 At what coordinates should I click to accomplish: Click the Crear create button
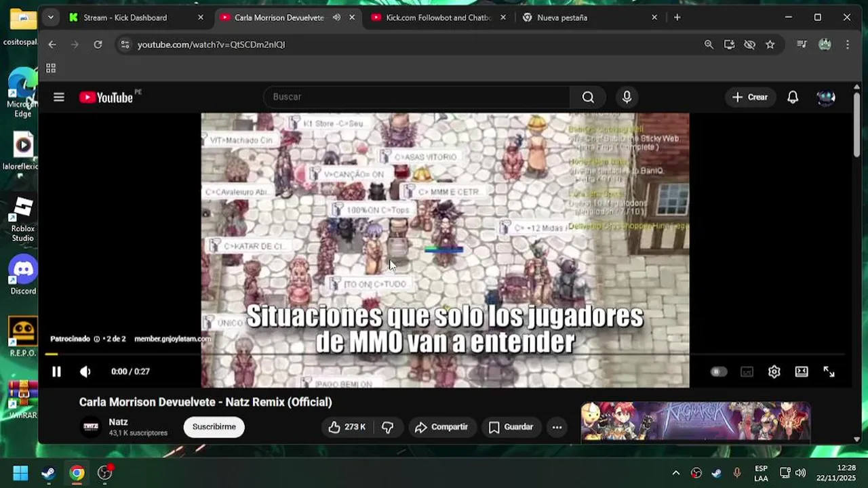coord(750,97)
